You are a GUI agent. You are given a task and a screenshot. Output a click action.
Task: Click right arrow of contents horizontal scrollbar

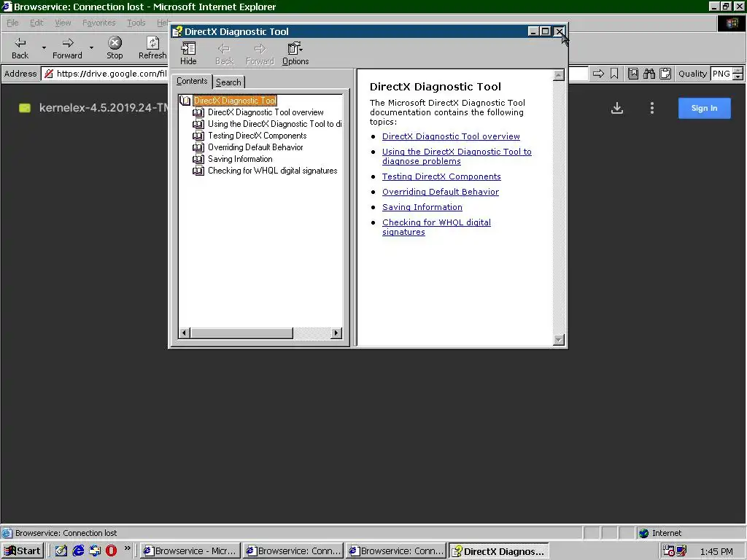336,332
